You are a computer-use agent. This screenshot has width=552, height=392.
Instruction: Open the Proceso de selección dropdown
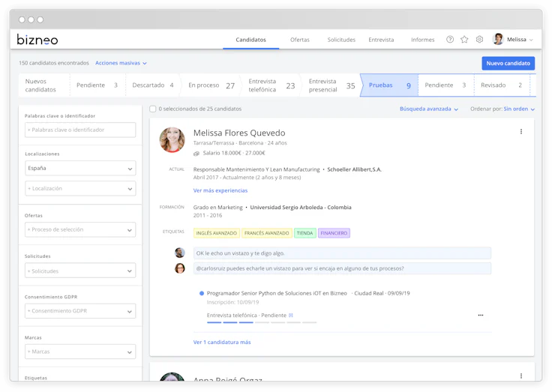click(80, 229)
